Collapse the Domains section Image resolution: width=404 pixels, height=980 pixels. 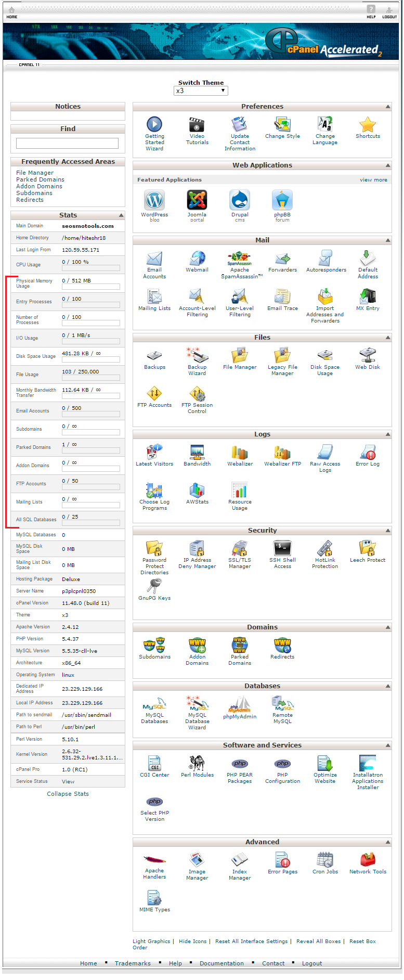[x=388, y=627]
